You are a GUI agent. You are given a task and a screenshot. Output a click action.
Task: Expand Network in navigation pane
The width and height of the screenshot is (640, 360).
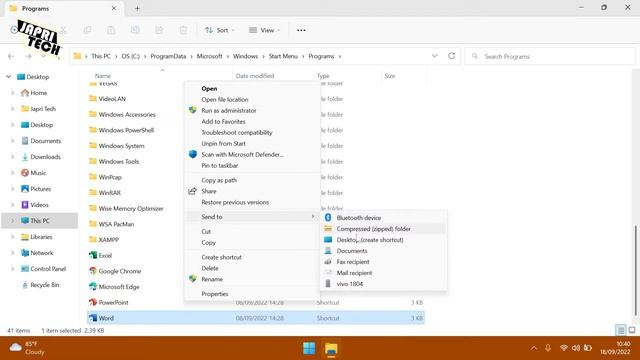(12, 253)
